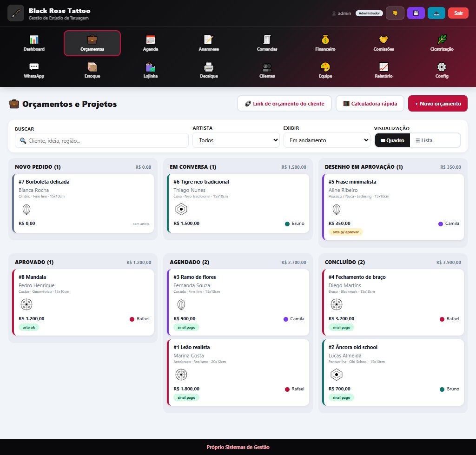This screenshot has width=476, height=455.
Task: Go to the Anamnese section
Action: [x=209, y=43]
